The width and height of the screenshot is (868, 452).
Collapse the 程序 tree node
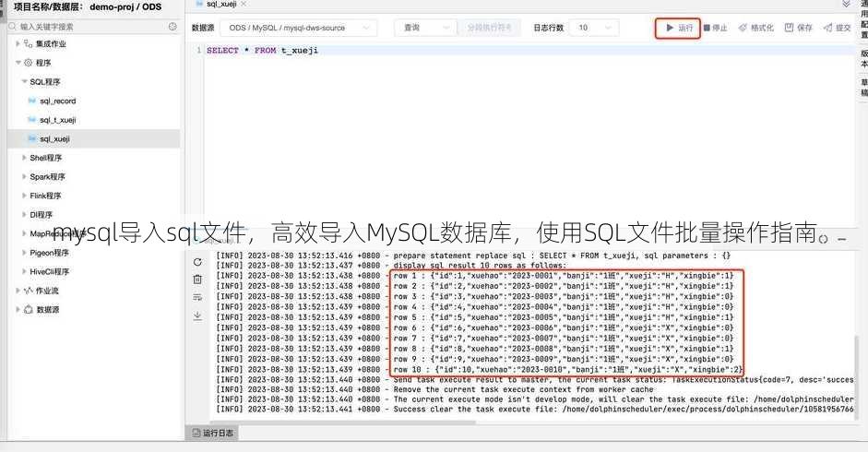[x=18, y=63]
